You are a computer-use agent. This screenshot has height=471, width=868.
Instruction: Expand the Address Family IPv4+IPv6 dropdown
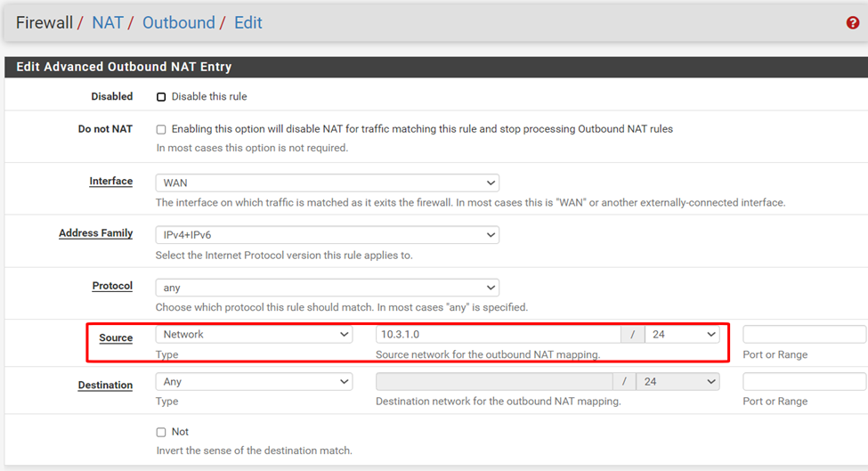click(327, 235)
